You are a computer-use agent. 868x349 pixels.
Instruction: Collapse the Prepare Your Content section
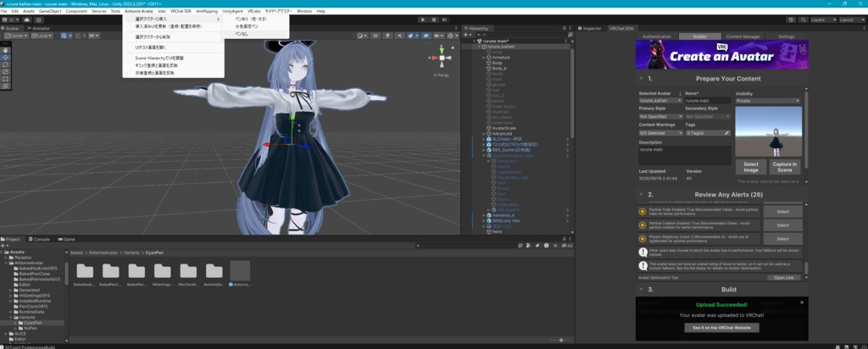(642, 79)
